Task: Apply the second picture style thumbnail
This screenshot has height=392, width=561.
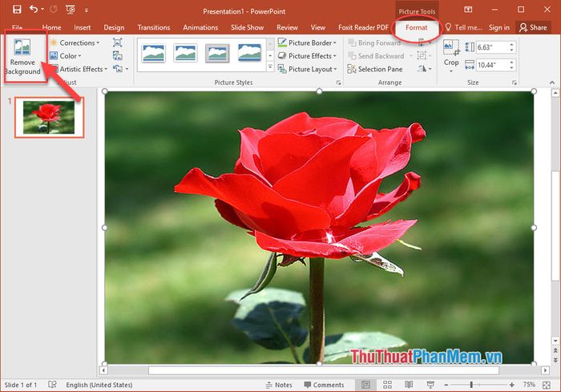Action: point(185,53)
